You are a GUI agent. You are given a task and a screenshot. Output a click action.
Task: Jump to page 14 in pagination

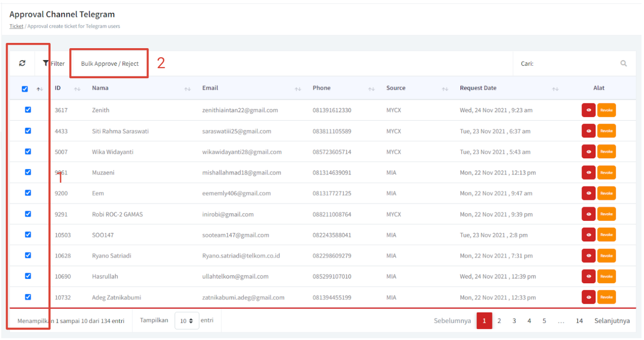point(579,321)
